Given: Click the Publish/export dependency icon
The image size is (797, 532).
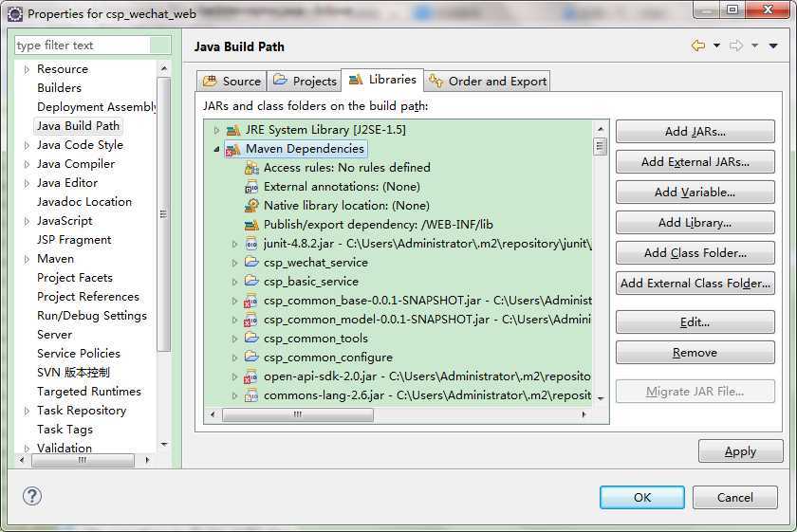Looking at the screenshot, I should click(251, 225).
